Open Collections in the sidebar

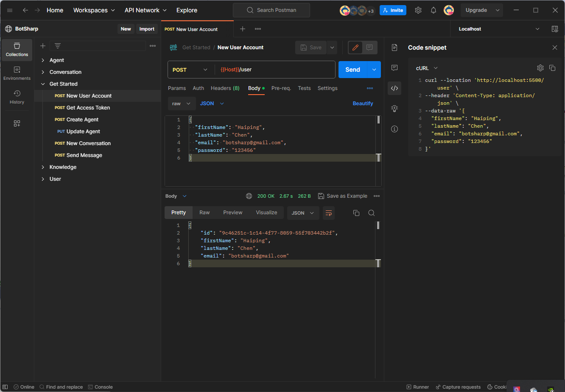[17, 50]
